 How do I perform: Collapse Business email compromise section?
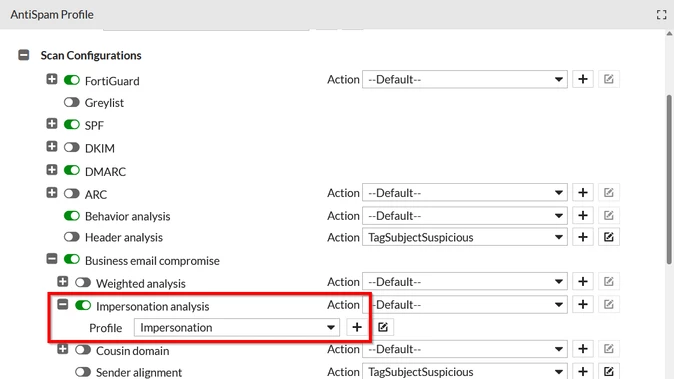(52, 259)
